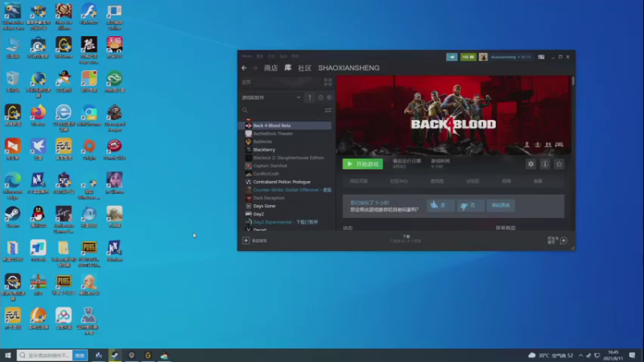
Task: Open the 库 (Library) tab
Action: [288, 68]
